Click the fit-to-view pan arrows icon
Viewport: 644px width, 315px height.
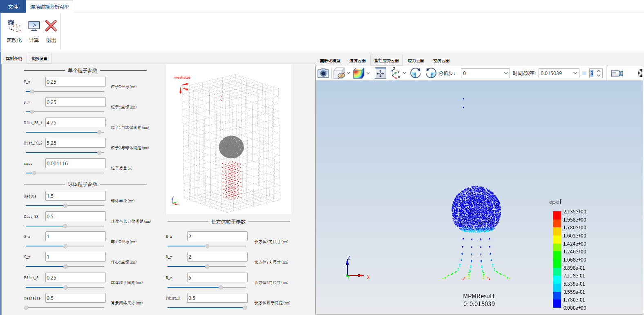click(x=380, y=73)
